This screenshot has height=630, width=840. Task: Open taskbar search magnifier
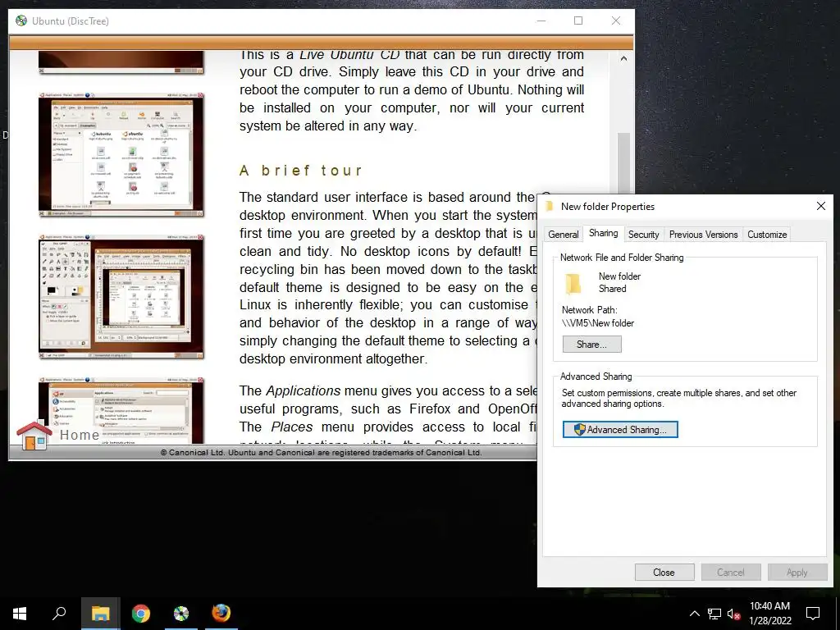pyautogui.click(x=59, y=614)
